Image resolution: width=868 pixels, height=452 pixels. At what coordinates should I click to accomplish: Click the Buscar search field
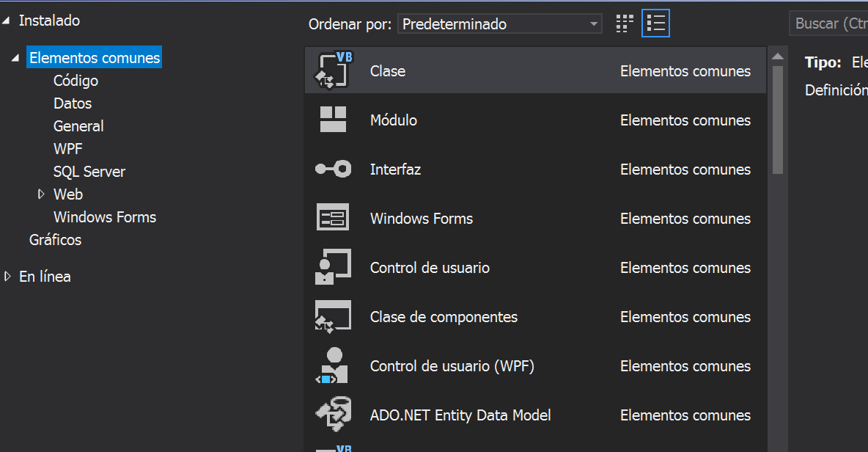[x=829, y=23]
